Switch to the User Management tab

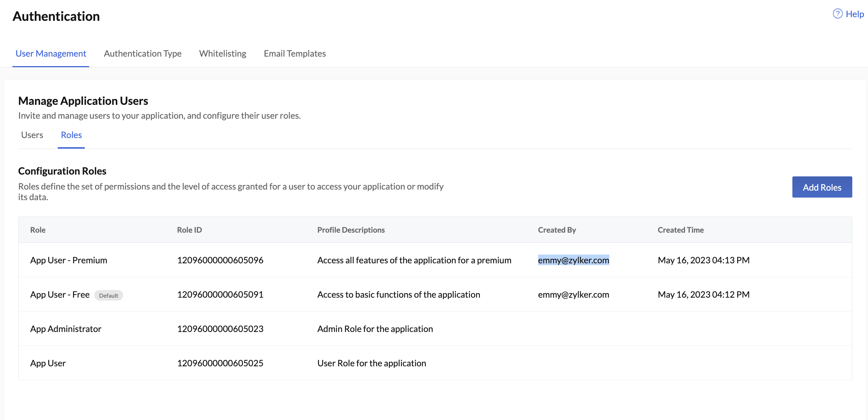(51, 54)
